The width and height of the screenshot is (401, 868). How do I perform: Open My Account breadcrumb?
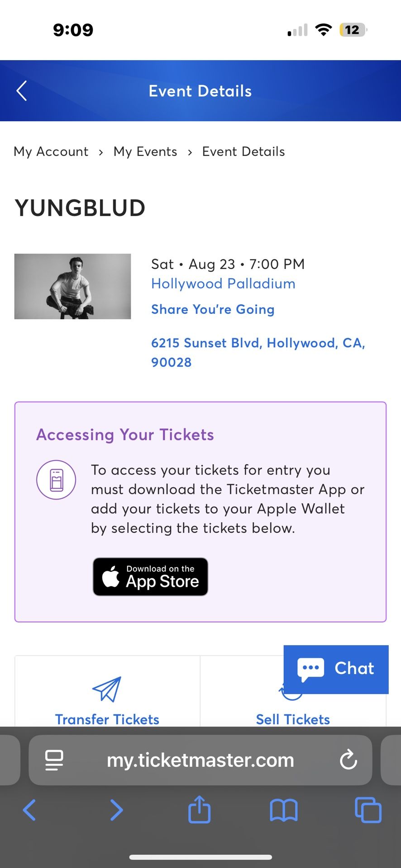click(51, 151)
